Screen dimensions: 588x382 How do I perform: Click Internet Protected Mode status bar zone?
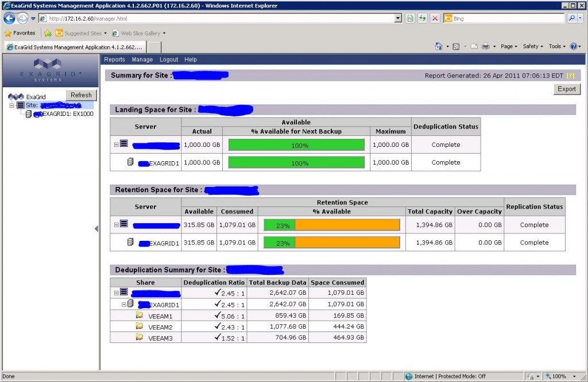pyautogui.click(x=446, y=376)
